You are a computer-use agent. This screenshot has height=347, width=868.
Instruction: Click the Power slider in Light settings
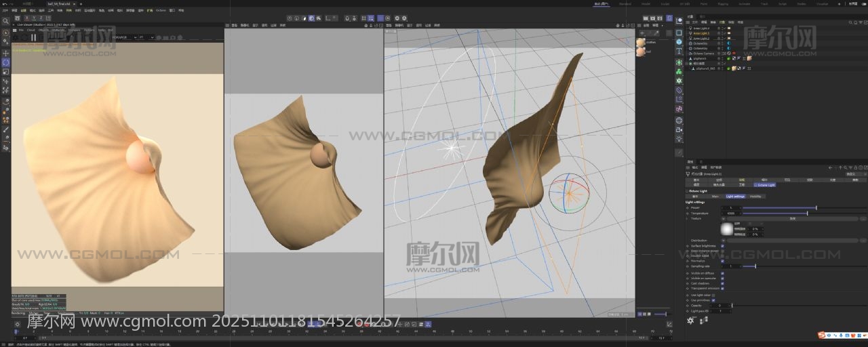click(780, 208)
